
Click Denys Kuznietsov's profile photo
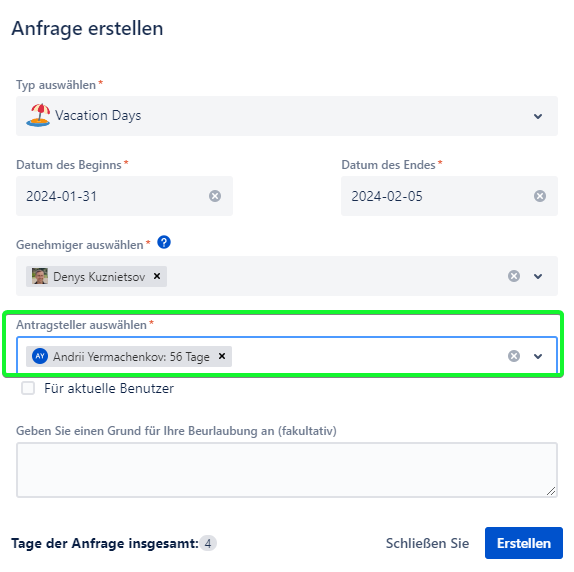pos(40,276)
